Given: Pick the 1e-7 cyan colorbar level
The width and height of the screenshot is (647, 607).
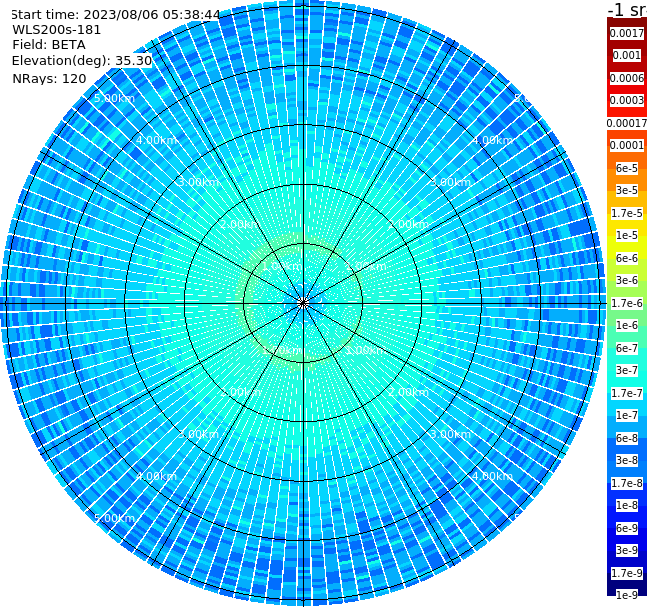Looking at the screenshot, I should [x=627, y=415].
